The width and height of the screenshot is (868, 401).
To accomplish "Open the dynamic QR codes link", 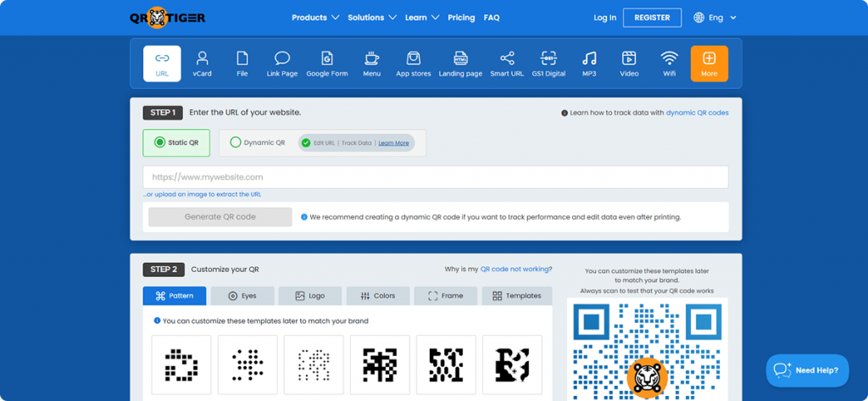I will pos(697,112).
